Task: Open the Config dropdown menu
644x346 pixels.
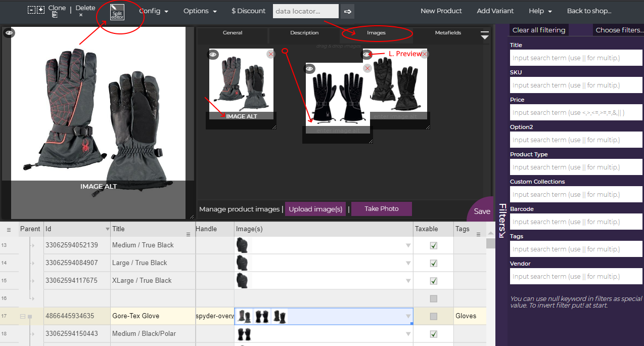Action: click(154, 11)
